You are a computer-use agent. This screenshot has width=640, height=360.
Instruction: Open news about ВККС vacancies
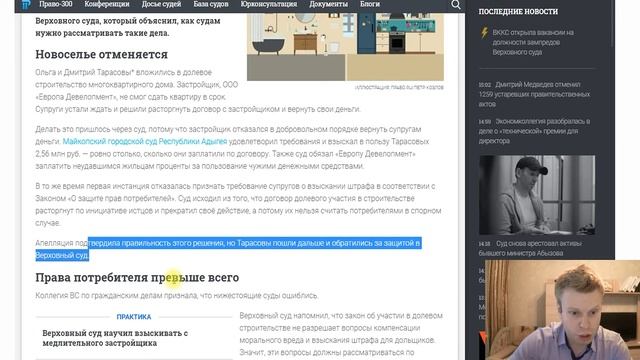coord(533,42)
